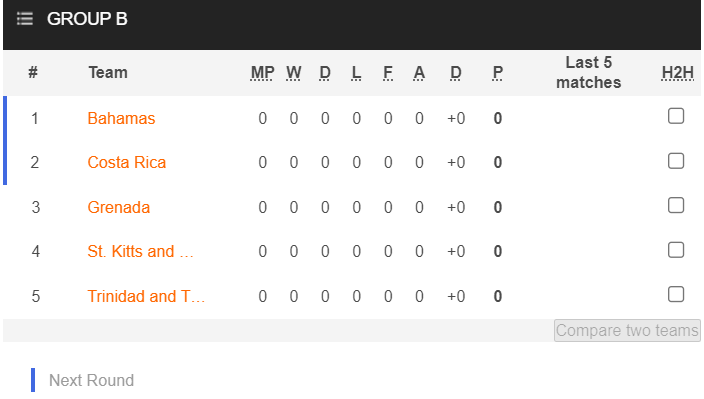The width and height of the screenshot is (704, 399).
Task: Tick the H2H checkbox for Costa Rica
Action: click(676, 161)
